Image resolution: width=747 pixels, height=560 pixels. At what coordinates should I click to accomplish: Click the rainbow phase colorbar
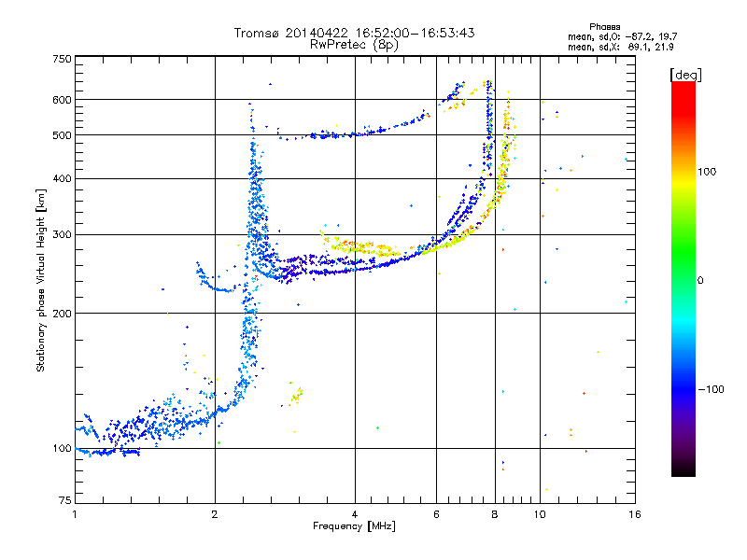(x=684, y=278)
